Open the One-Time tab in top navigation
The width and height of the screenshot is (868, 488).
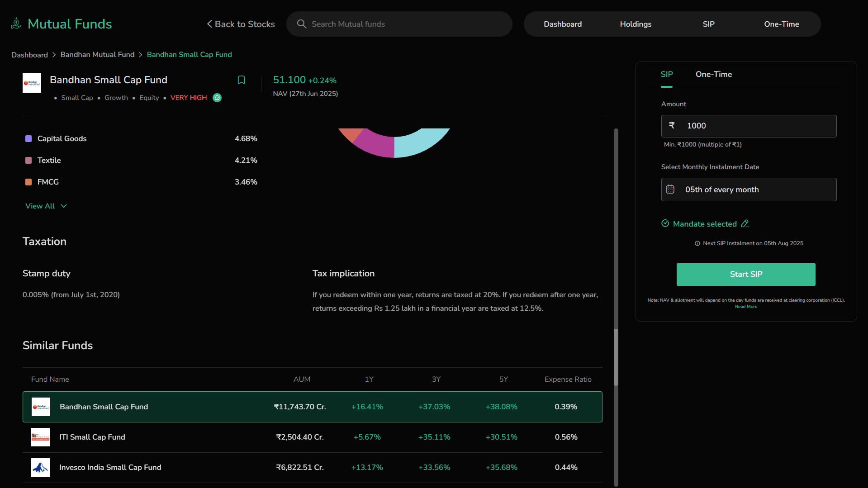click(x=781, y=24)
